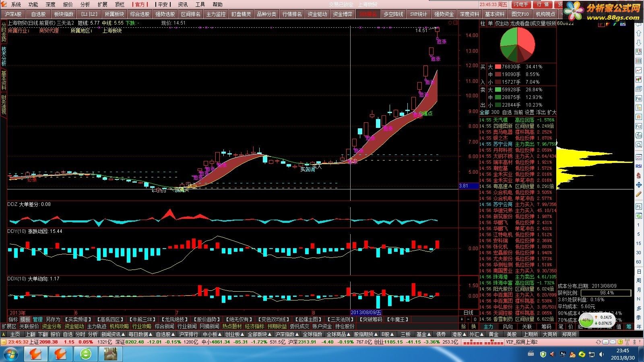Click the 闪电手 button

point(521,4)
